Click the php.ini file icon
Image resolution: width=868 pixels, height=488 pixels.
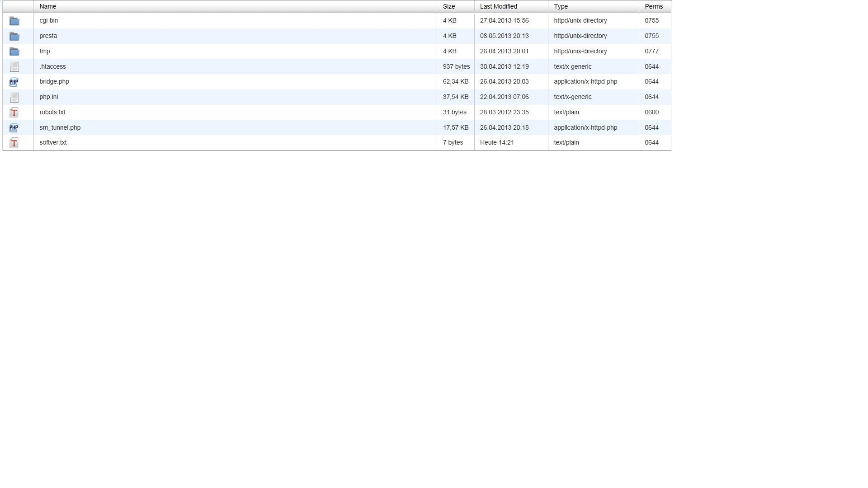[x=14, y=97]
